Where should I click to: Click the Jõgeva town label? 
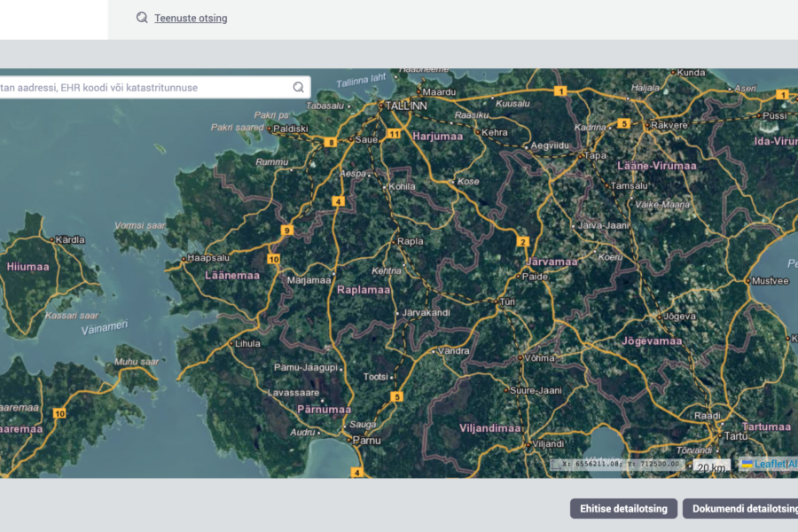click(x=679, y=317)
